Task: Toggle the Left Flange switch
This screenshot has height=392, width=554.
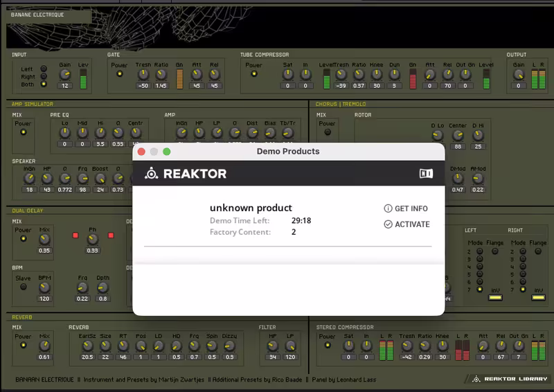Action: click(494, 251)
